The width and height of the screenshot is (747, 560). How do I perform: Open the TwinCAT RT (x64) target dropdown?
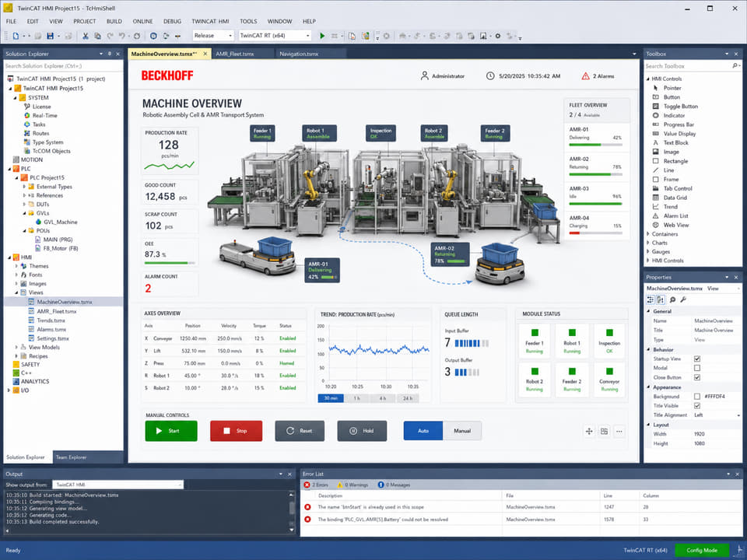pyautogui.click(x=275, y=36)
